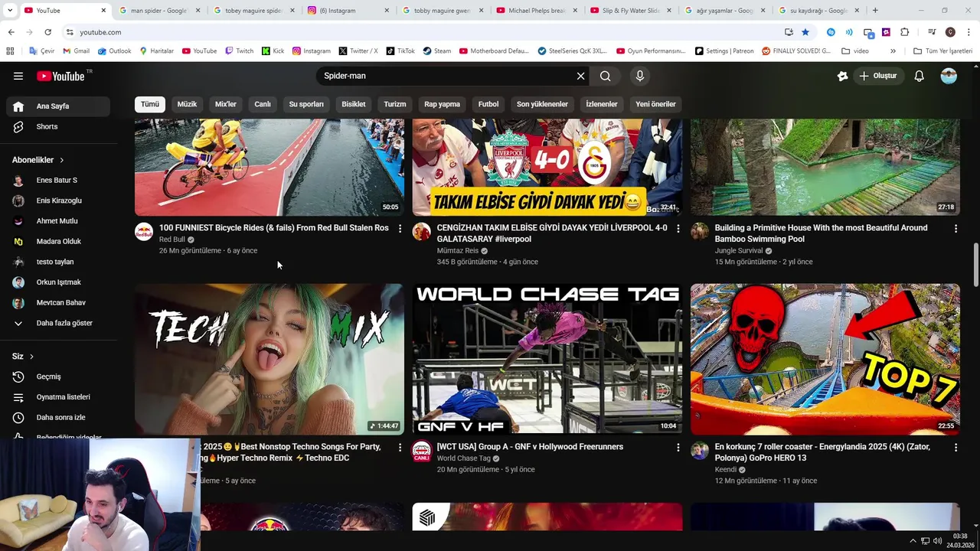
Task: Open World Chase Tag channel avatar
Action: (422, 451)
